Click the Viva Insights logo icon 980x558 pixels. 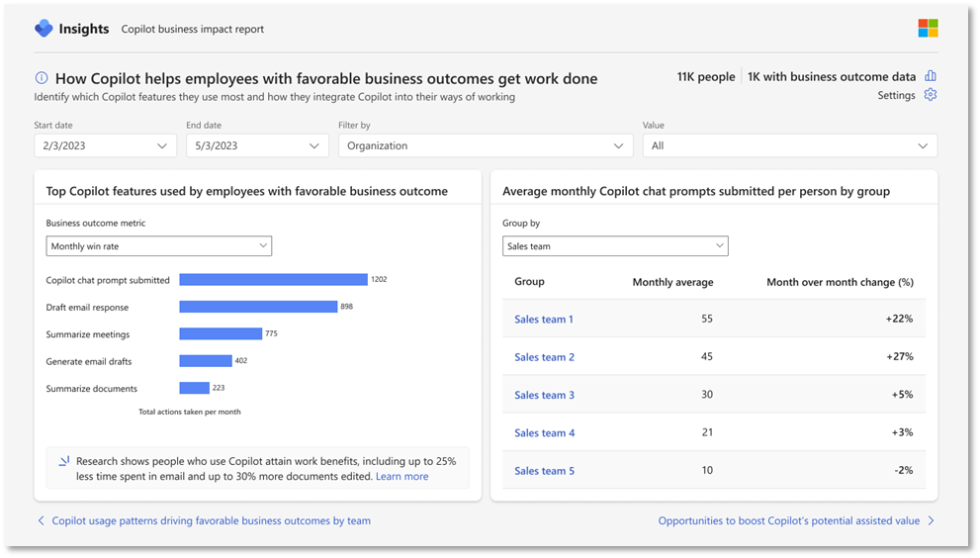point(44,29)
